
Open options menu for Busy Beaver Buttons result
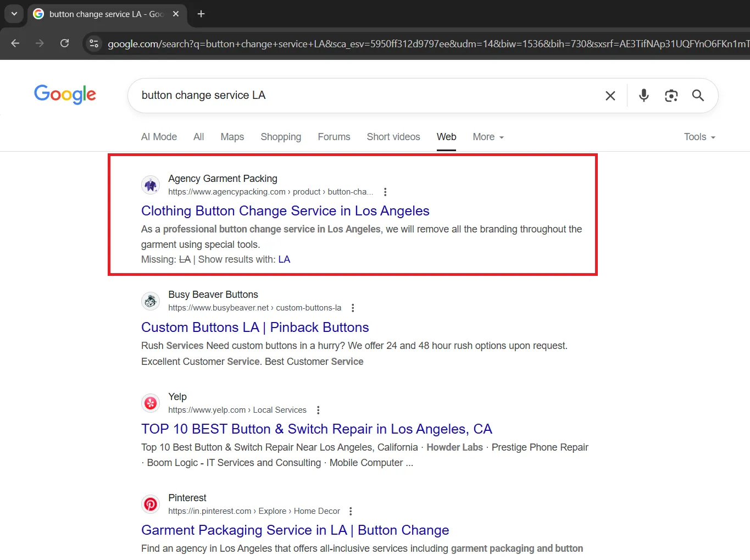click(x=353, y=308)
